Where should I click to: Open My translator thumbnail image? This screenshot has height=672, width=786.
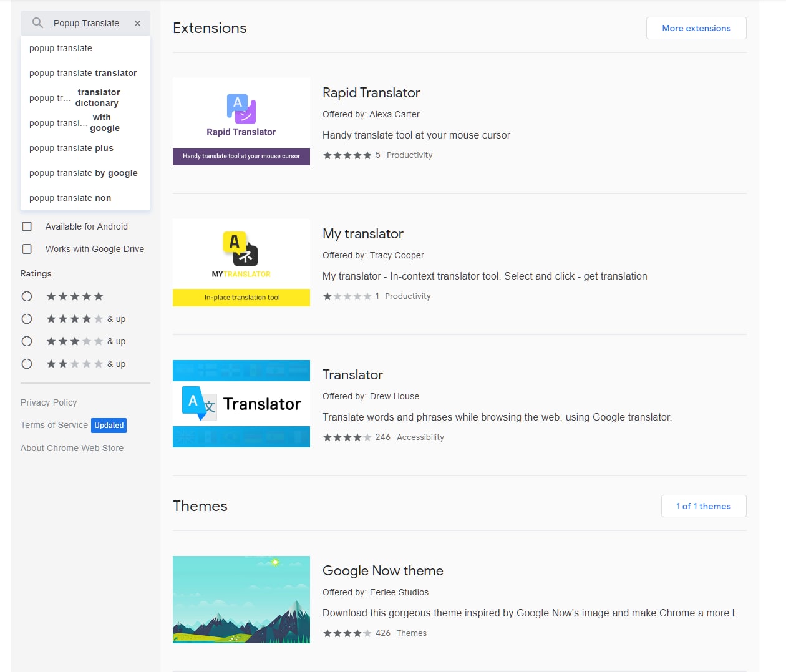(241, 263)
